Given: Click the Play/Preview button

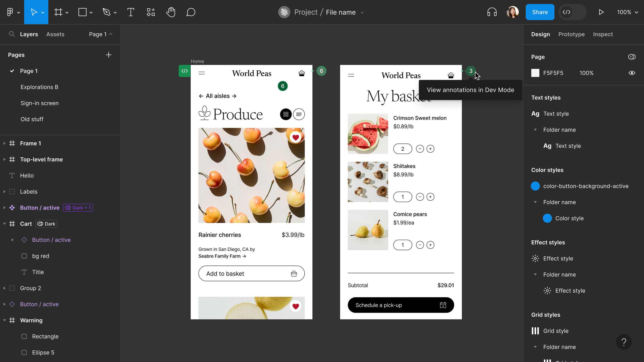Looking at the screenshot, I should click(x=601, y=12).
